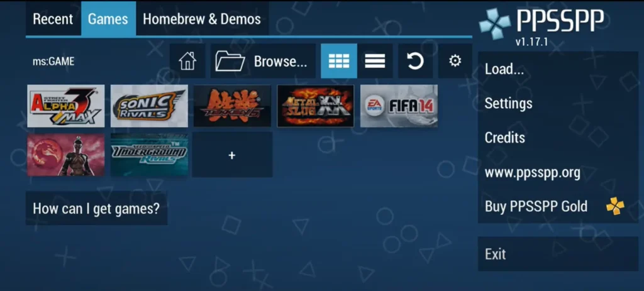Launch FIFA 14 game
Image resolution: width=644 pixels, height=291 pixels.
pyautogui.click(x=399, y=106)
